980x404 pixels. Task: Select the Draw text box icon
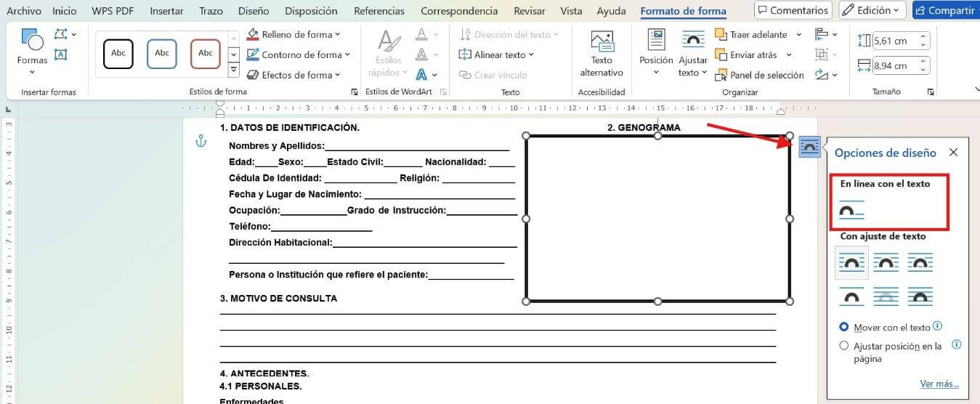[61, 54]
